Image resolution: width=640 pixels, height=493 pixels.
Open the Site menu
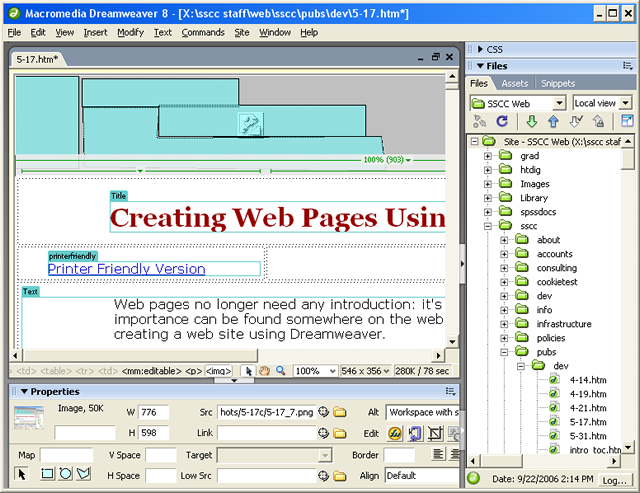coord(242,32)
